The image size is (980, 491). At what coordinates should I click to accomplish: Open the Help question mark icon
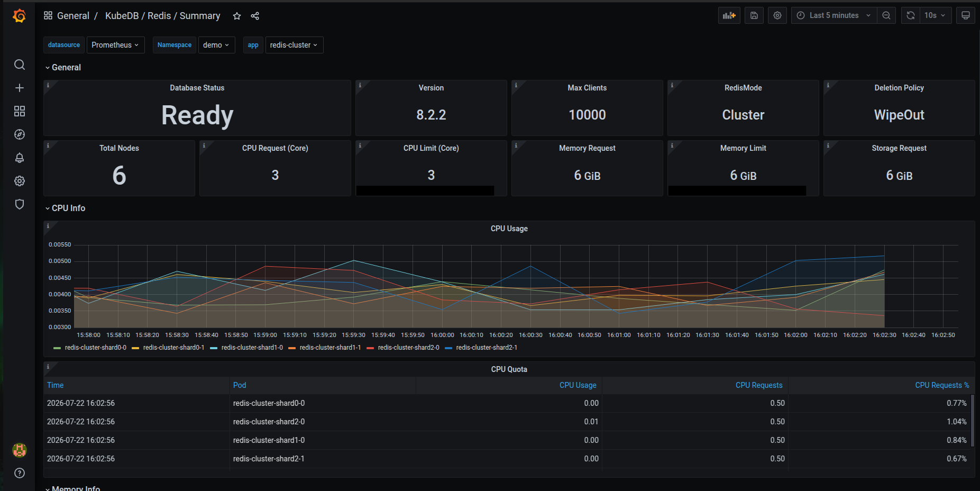point(20,473)
